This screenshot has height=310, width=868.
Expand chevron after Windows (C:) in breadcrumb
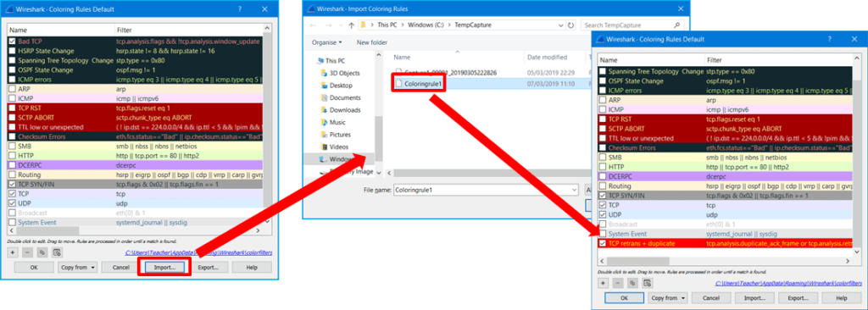[449, 25]
